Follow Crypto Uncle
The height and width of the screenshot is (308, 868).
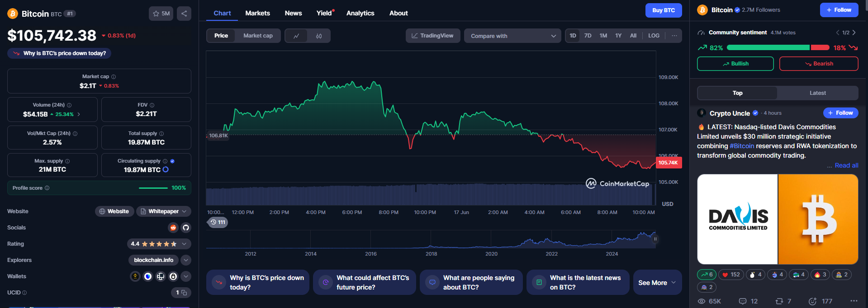click(x=840, y=113)
